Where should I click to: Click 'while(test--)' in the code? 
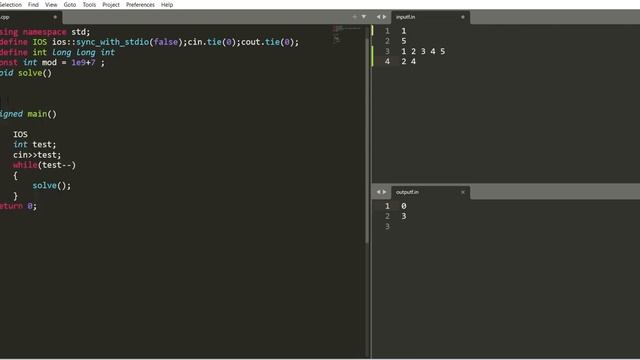[x=44, y=165]
